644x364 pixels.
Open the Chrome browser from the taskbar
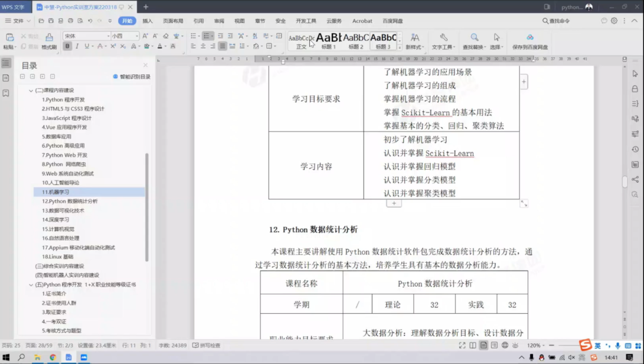coord(53,357)
